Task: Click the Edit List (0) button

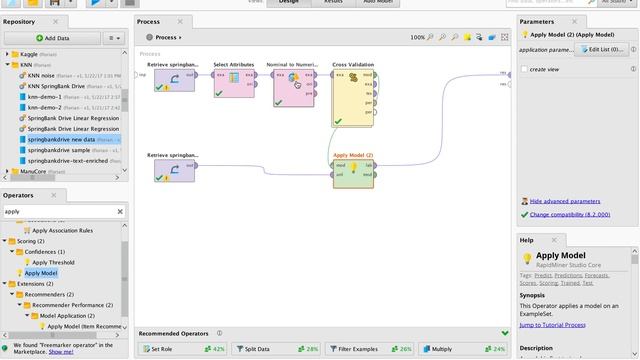Action: pos(602,49)
